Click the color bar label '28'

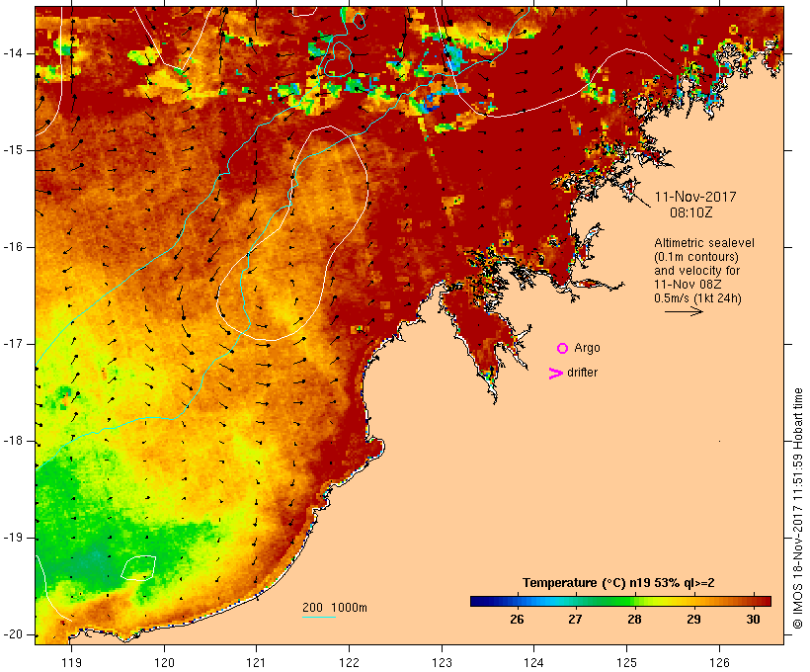pos(634,620)
